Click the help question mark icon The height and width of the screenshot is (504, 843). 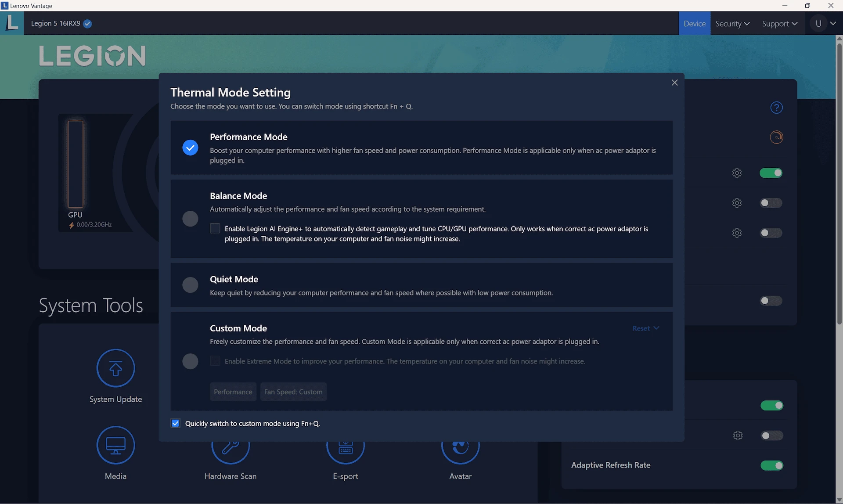coord(776,108)
